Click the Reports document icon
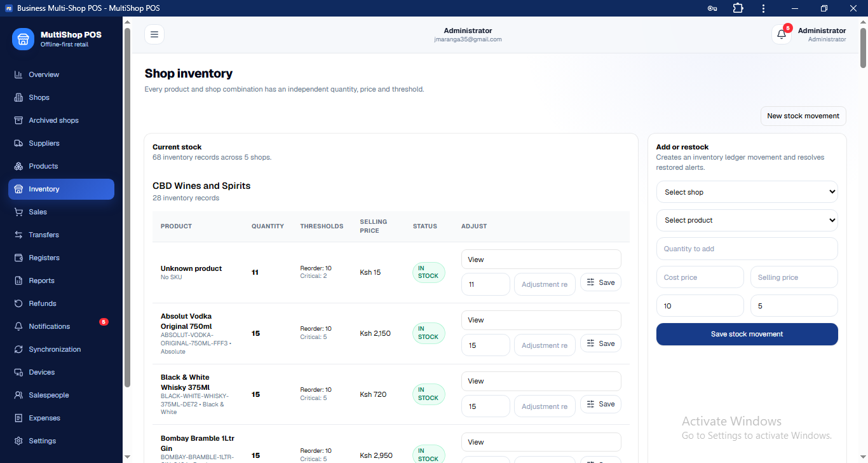This screenshot has width=868, height=463. pos(18,280)
